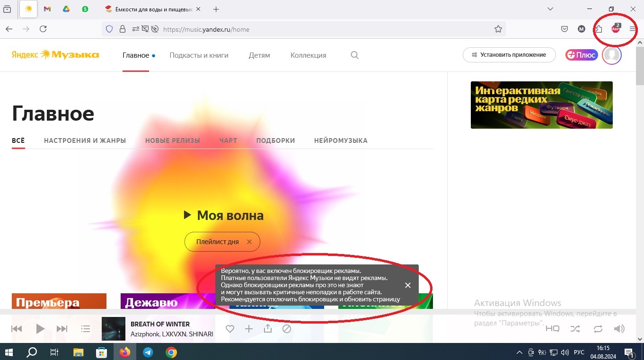Viewport: 644px width, 360px height.
Task: Switch to Новые релизы tab
Action: (173, 140)
